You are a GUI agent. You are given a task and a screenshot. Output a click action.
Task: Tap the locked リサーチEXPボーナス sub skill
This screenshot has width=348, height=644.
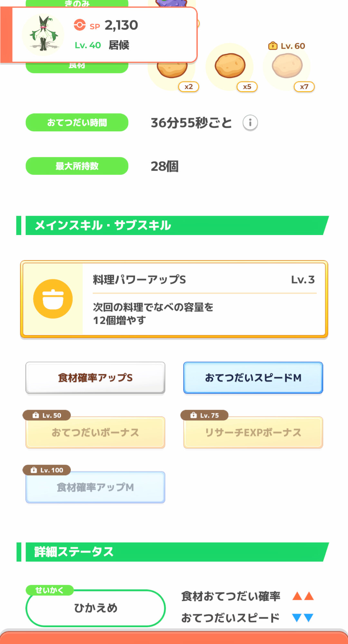click(253, 432)
